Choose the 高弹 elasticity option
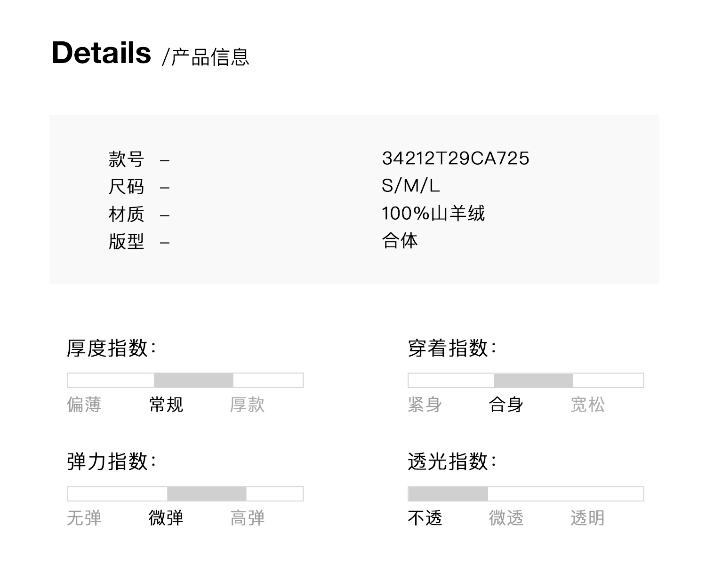The image size is (706, 588). click(248, 518)
